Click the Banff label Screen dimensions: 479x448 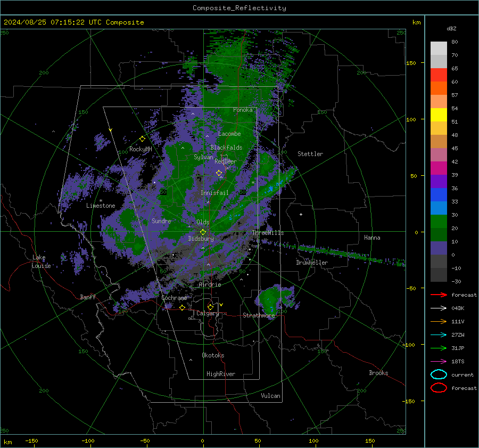pyautogui.click(x=88, y=297)
